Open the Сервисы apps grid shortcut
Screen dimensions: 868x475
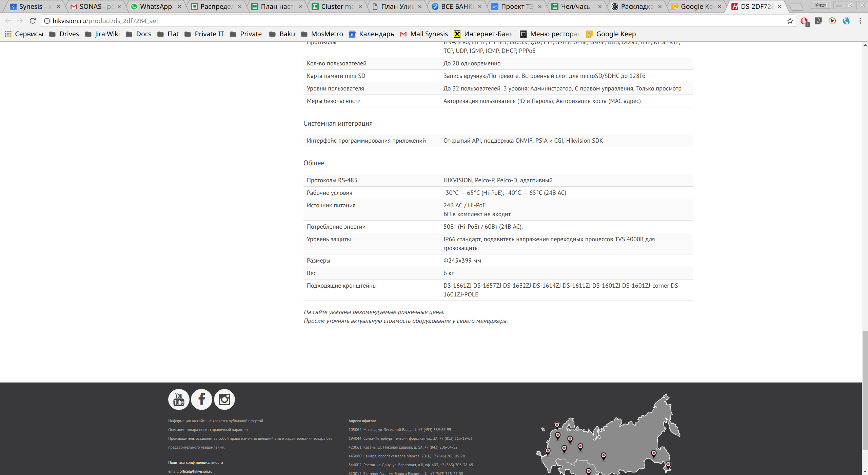[24, 34]
